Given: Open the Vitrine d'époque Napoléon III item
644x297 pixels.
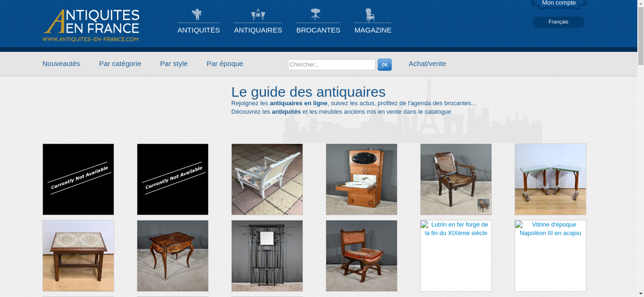Looking at the screenshot, I should pos(550,255).
